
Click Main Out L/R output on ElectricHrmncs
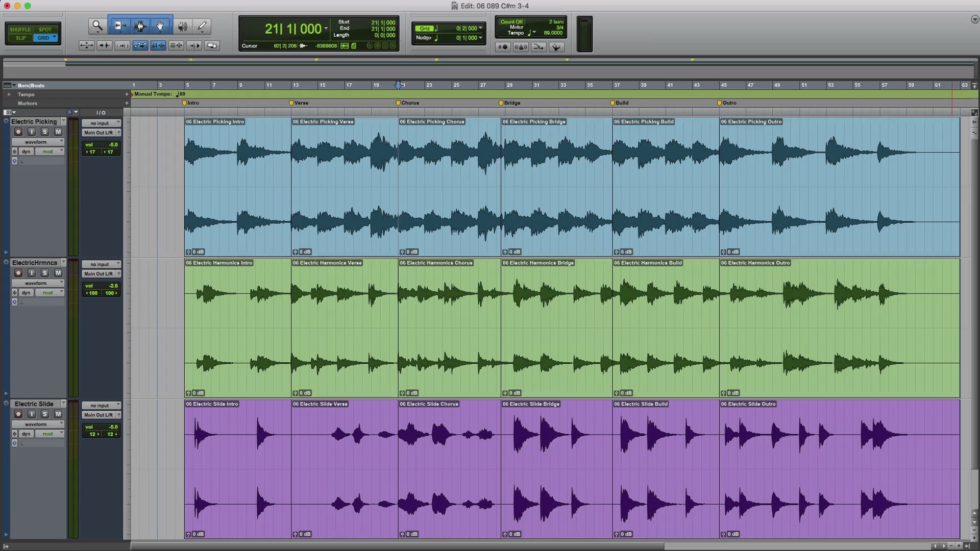[99, 274]
